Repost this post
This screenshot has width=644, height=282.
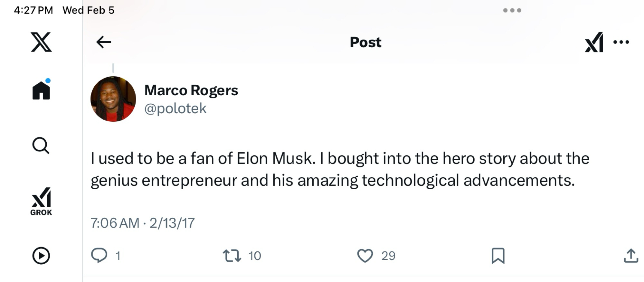(x=232, y=256)
